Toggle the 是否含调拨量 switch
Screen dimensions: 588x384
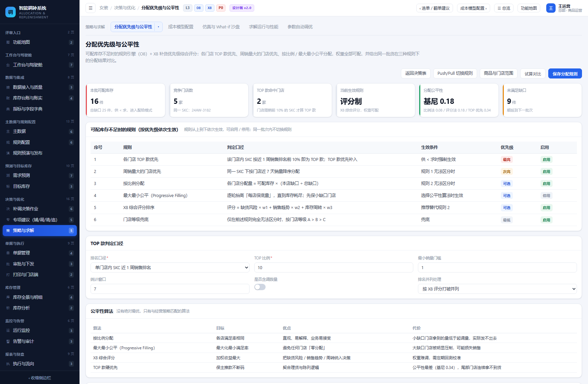[260, 287]
